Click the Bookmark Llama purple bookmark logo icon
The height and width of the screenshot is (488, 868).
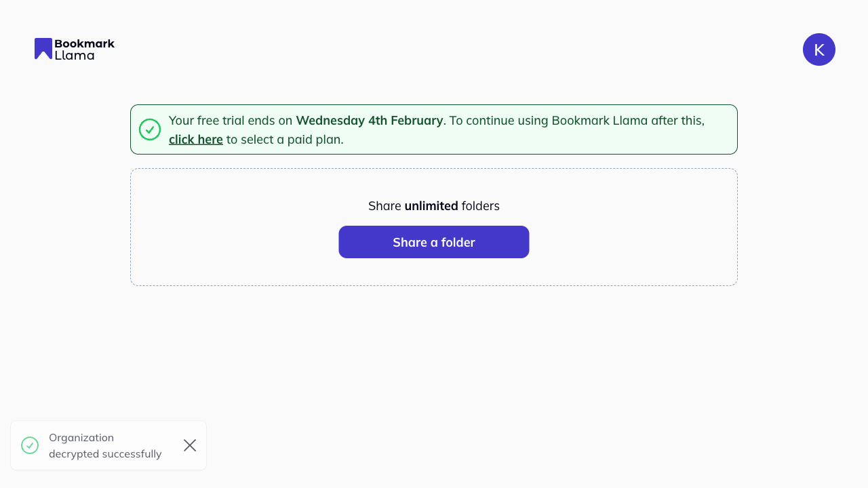pos(43,48)
